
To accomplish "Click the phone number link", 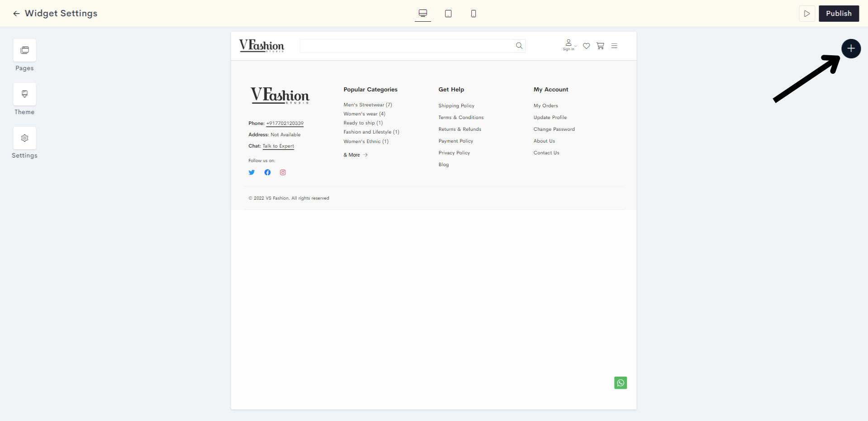I will click(x=285, y=123).
